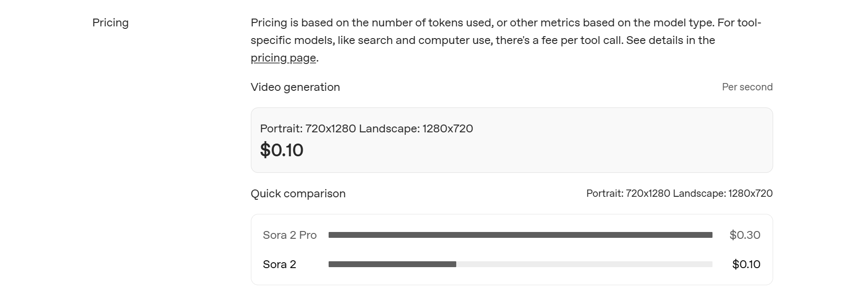Select the Sora 2 Pro label
Screen dimensions: 868x294
(289, 235)
